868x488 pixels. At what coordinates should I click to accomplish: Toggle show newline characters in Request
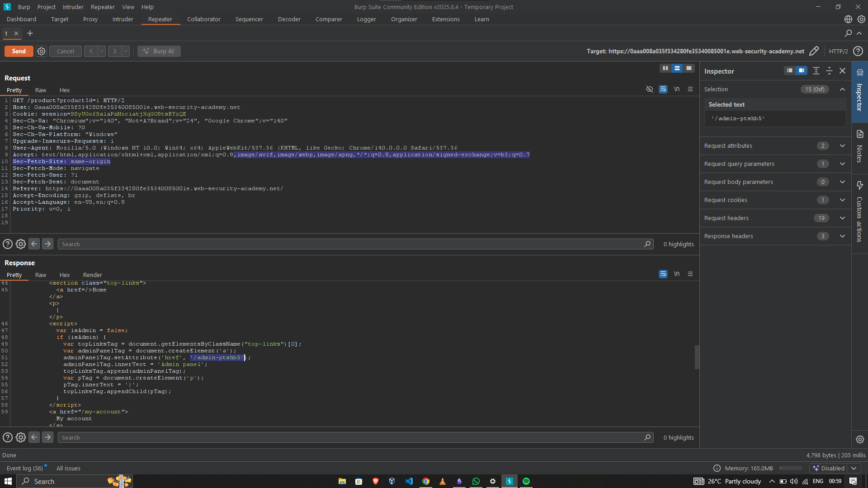point(677,89)
